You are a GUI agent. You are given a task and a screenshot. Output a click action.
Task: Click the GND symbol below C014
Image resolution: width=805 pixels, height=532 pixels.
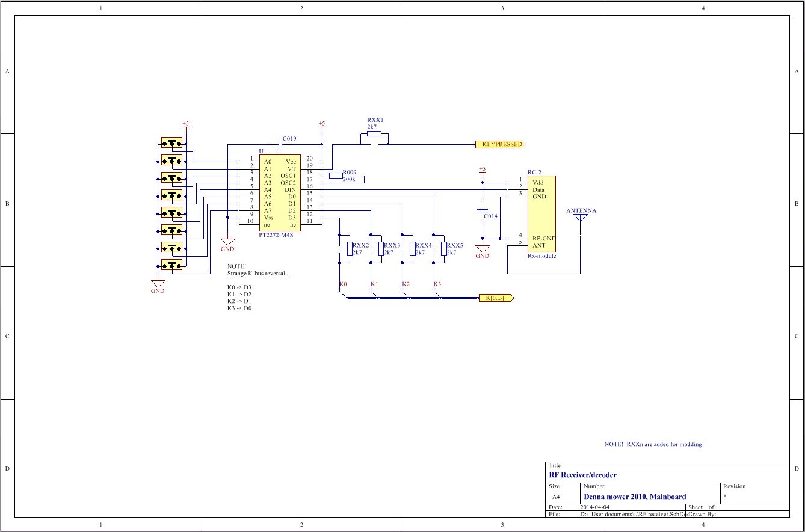point(482,248)
